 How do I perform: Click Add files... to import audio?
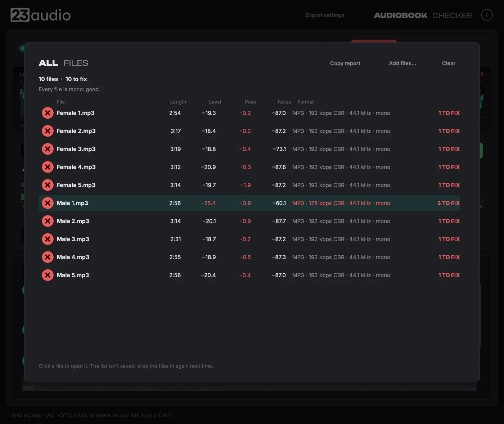point(402,63)
